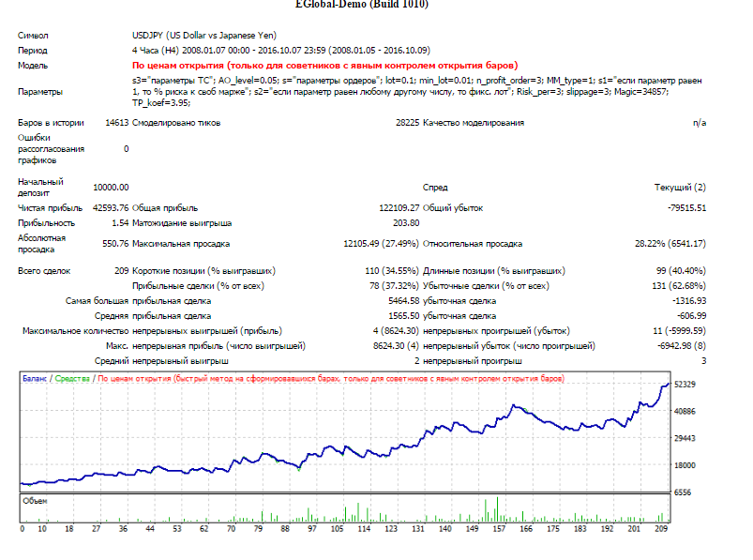Click the Параметры row label
This screenshot has height=560, width=753.
(x=40, y=92)
